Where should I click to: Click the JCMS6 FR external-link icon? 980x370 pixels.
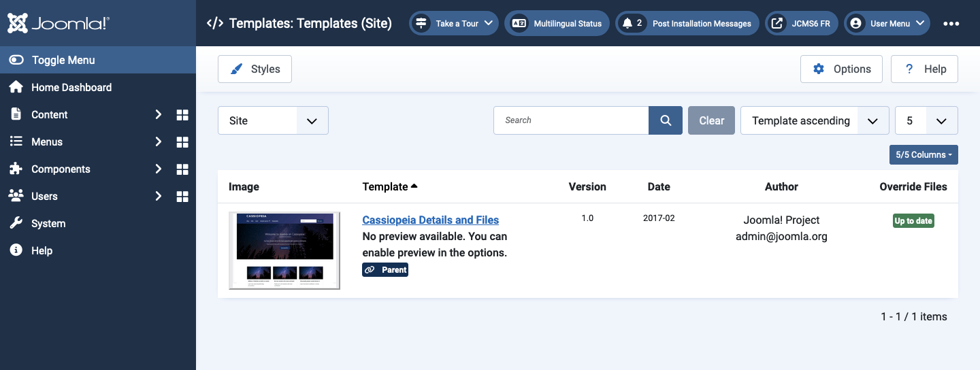[x=777, y=23]
